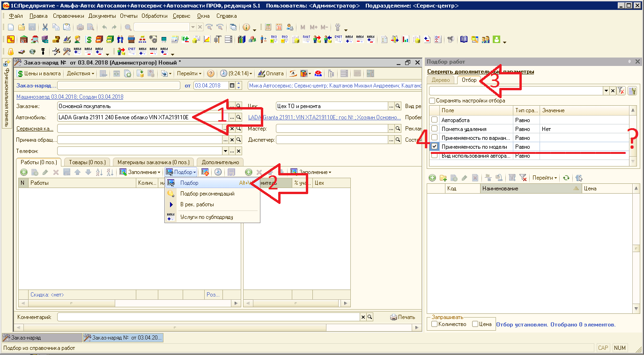The width and height of the screenshot is (644, 355).
Task: Open the Справочники menu
Action: coord(68,15)
